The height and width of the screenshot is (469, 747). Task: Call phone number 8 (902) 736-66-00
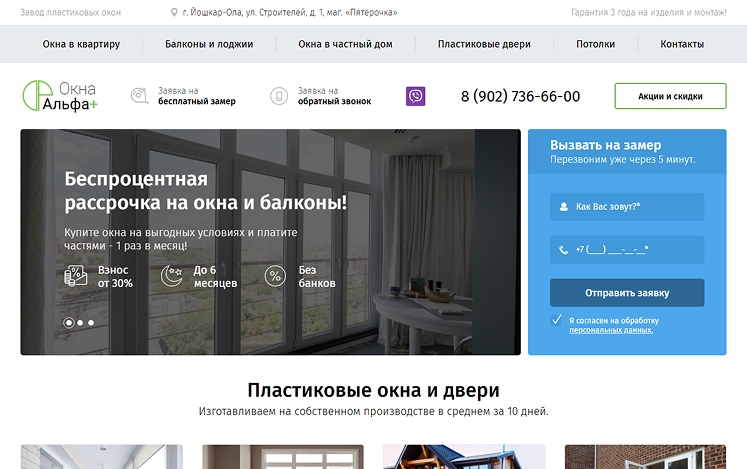520,96
